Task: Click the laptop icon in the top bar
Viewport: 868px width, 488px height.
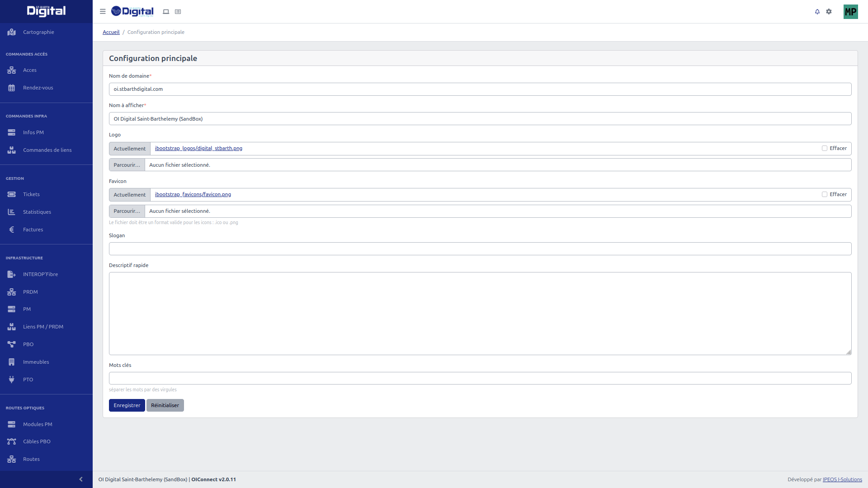Action: click(x=166, y=12)
